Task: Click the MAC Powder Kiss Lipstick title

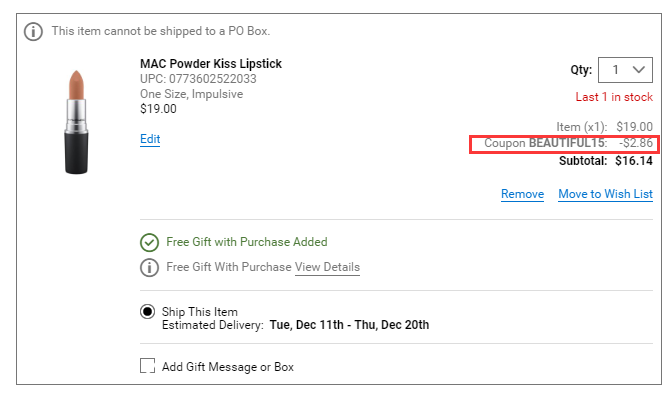Action: 211,64
